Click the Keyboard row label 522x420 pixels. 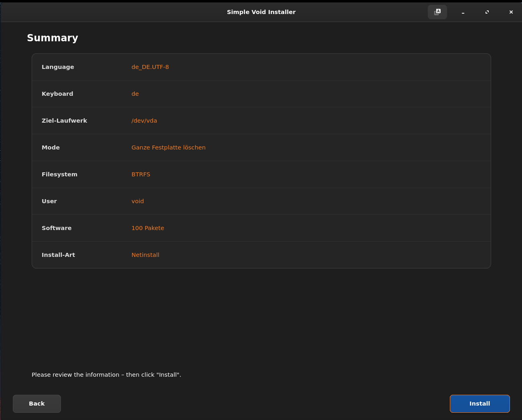tap(57, 94)
